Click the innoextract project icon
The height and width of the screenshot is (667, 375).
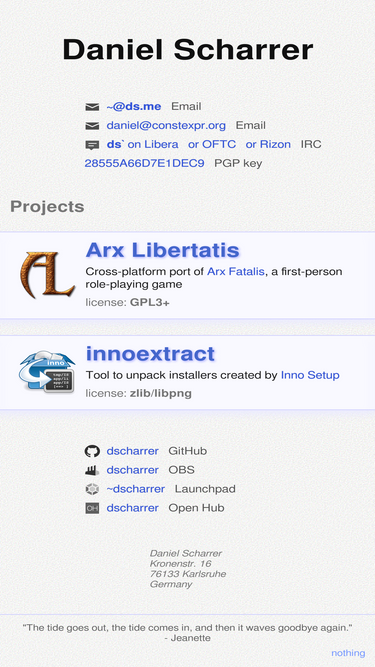(x=47, y=371)
